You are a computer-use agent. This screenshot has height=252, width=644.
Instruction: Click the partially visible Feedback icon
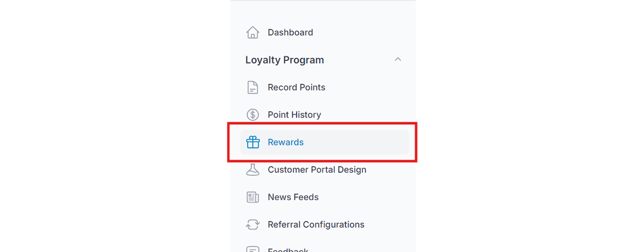click(x=253, y=249)
